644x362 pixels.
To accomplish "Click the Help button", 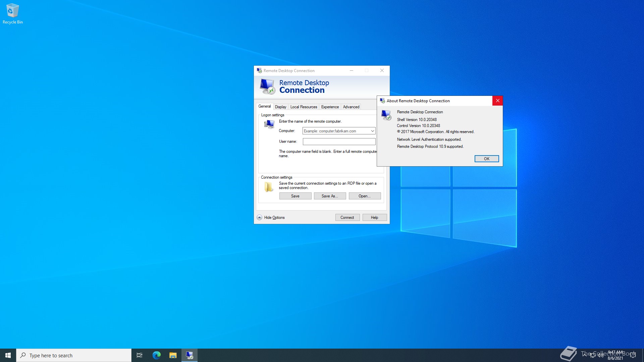I will coord(374,218).
